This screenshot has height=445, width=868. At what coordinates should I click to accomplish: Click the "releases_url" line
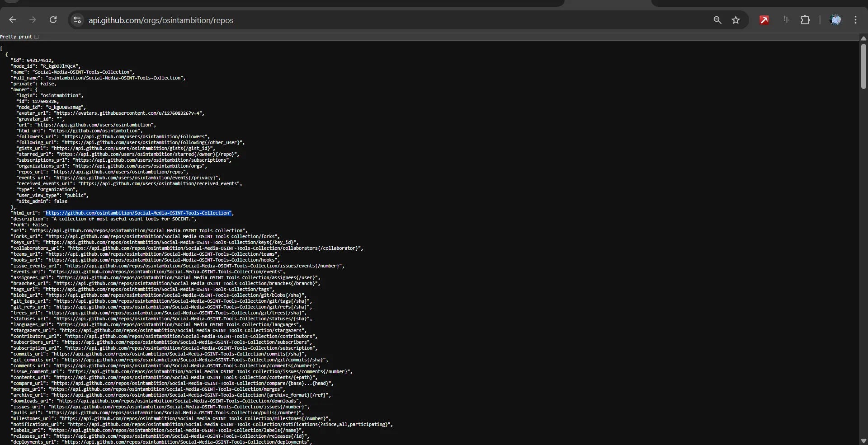pyautogui.click(x=160, y=436)
